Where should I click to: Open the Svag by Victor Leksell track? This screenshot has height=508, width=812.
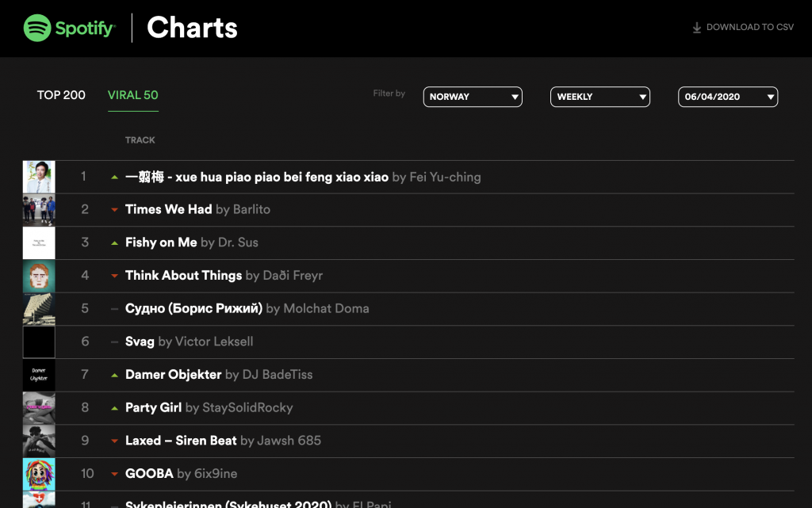pos(140,342)
